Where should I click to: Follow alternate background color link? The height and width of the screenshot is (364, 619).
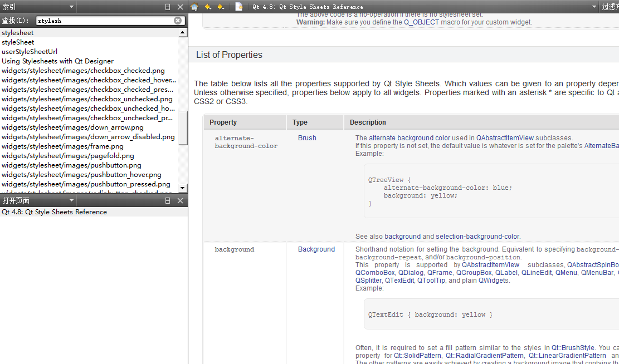pos(410,138)
